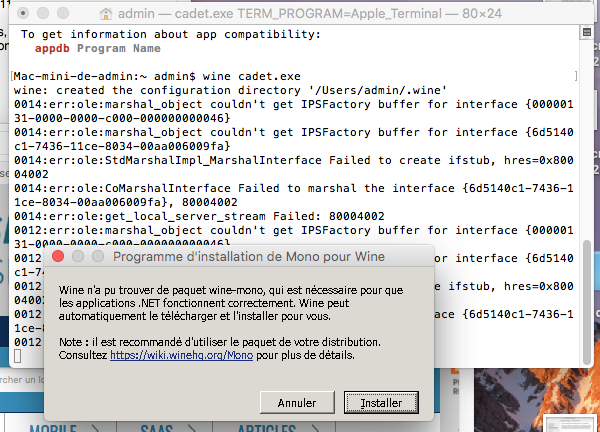This screenshot has height=432, width=600.
Task: Expand the chevron beside SAAS
Action: point(192,428)
